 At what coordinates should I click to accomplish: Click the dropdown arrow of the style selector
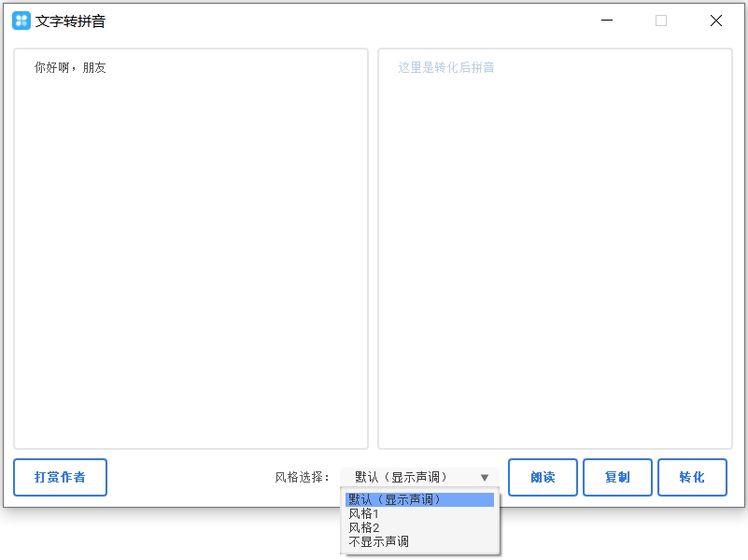pos(484,478)
